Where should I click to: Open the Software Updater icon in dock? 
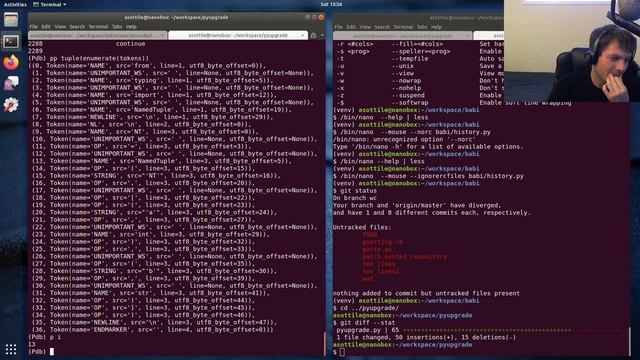11,105
